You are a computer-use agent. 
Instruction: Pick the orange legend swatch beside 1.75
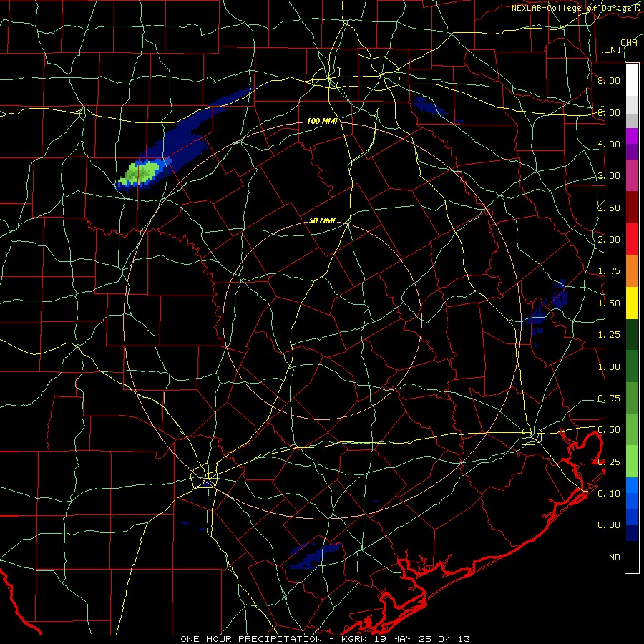pos(632,271)
